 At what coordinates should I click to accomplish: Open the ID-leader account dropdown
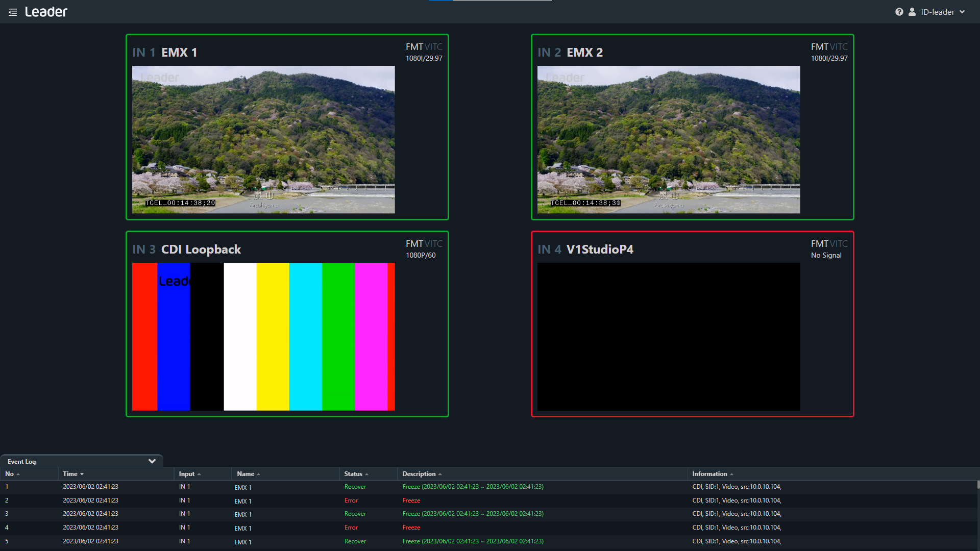tap(943, 12)
